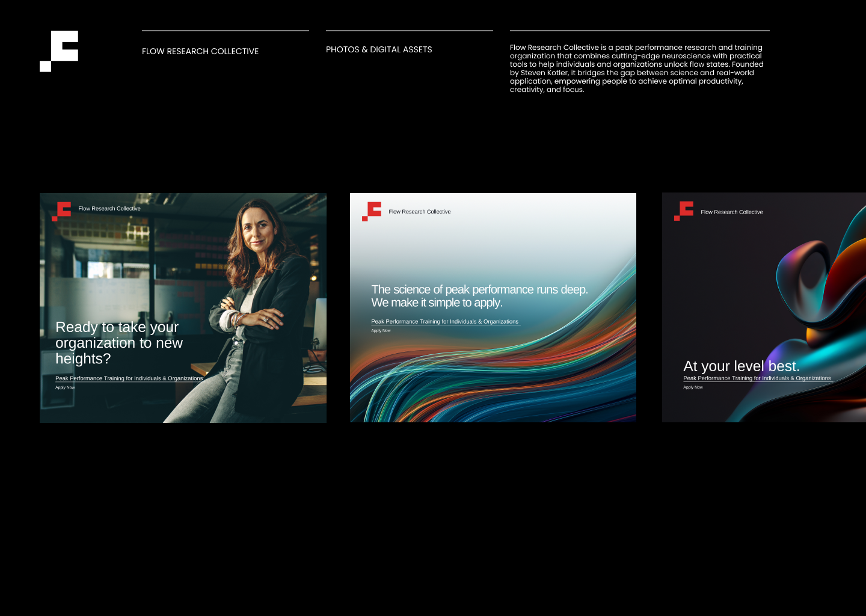Click the Flow Research Collective description paragraph
This screenshot has height=616, width=866.
637,69
